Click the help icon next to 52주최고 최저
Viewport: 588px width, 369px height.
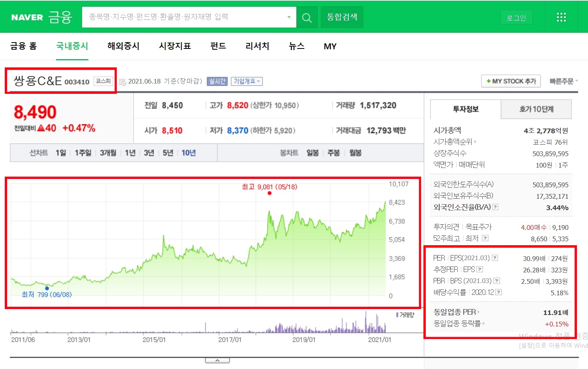pyautogui.click(x=485, y=238)
